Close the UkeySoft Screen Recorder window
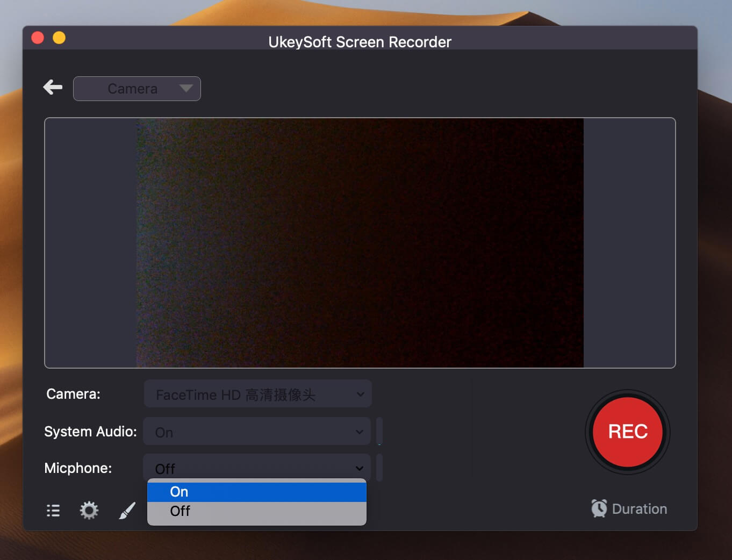This screenshot has height=560, width=732. pyautogui.click(x=37, y=38)
